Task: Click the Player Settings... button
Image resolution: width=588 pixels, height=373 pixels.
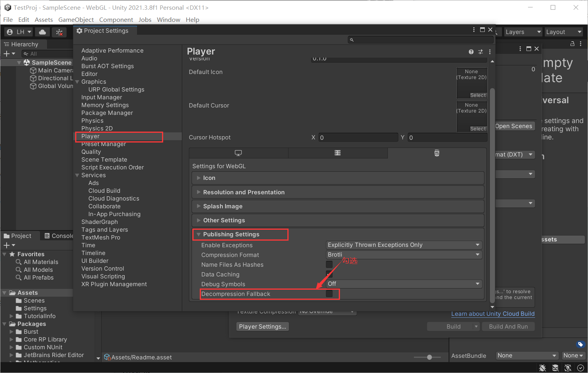Action: point(262,326)
